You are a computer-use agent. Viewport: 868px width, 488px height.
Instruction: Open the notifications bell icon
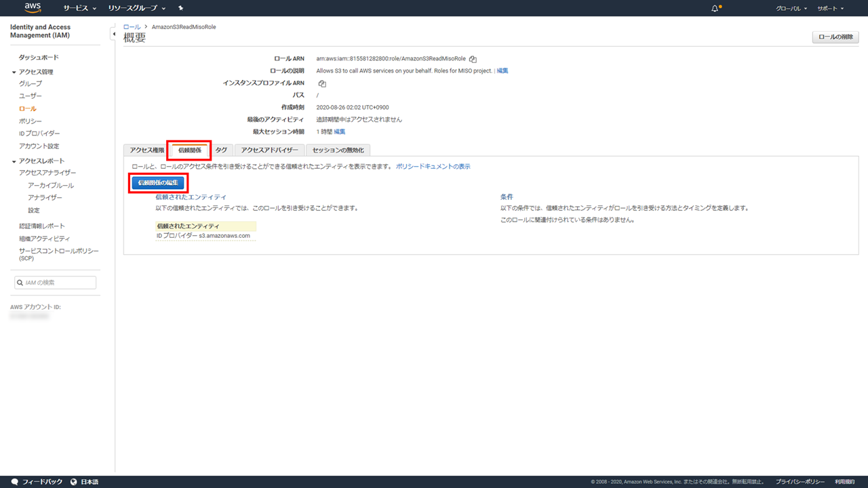715,8
